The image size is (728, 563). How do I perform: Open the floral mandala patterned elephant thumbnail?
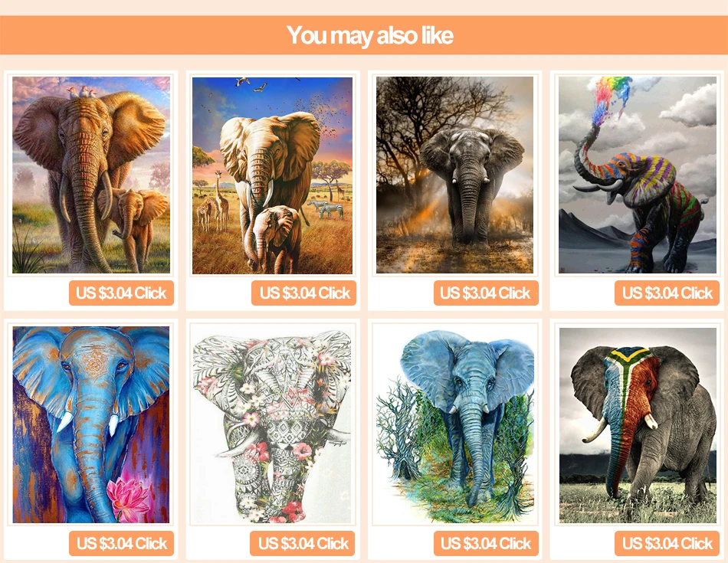coord(273,424)
